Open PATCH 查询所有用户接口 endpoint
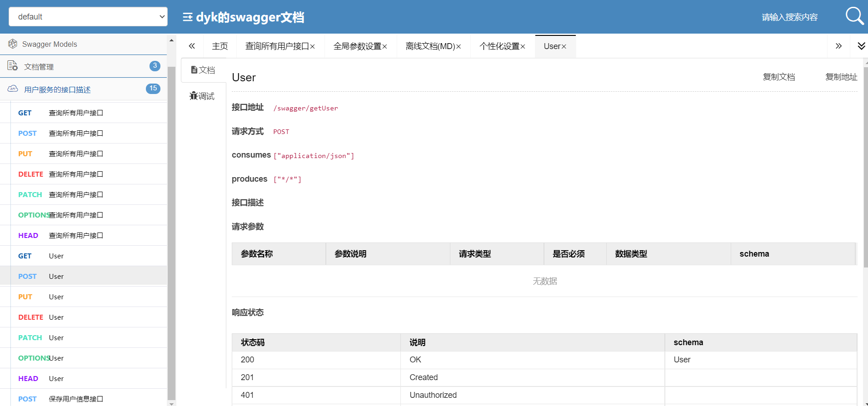The image size is (868, 406). [84, 194]
